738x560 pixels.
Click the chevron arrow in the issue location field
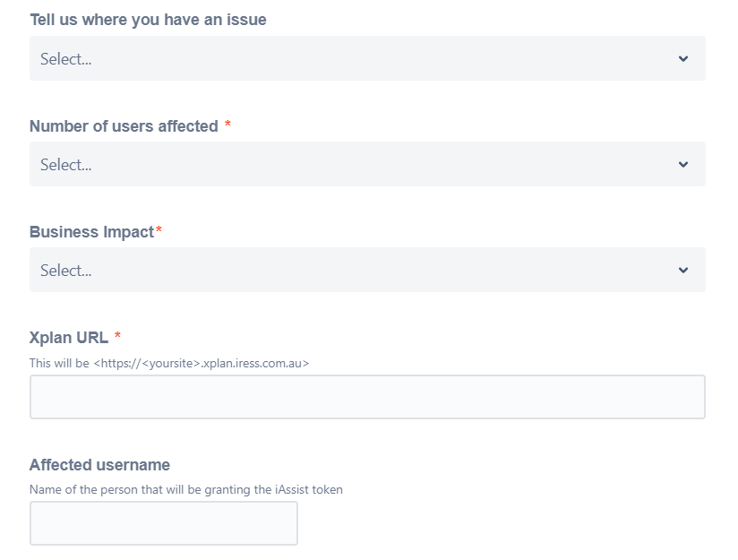tap(683, 59)
